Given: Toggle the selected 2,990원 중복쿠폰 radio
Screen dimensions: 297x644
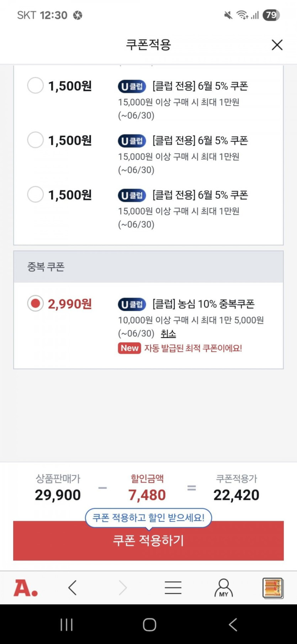Looking at the screenshot, I should [x=35, y=303].
